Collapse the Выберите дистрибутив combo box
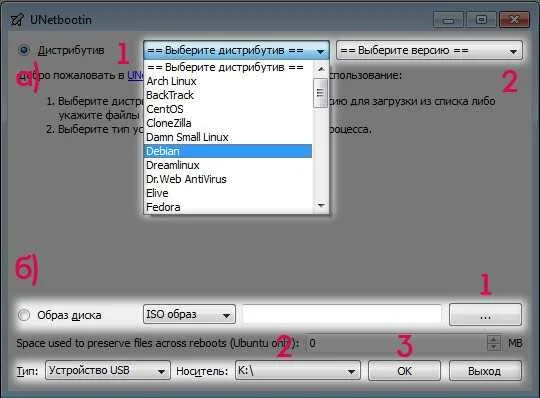Screen dimensions: 540x398 (x=236, y=51)
